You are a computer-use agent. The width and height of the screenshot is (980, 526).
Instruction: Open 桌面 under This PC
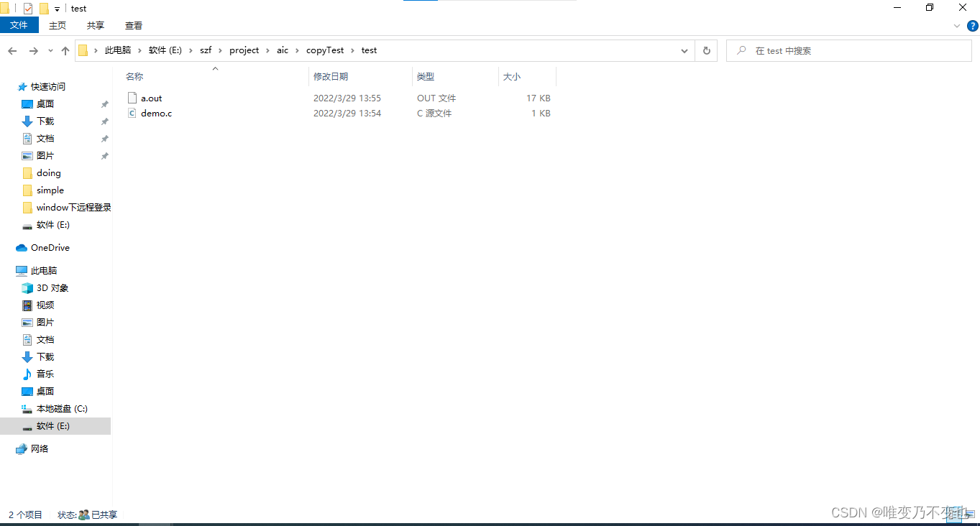(45, 391)
